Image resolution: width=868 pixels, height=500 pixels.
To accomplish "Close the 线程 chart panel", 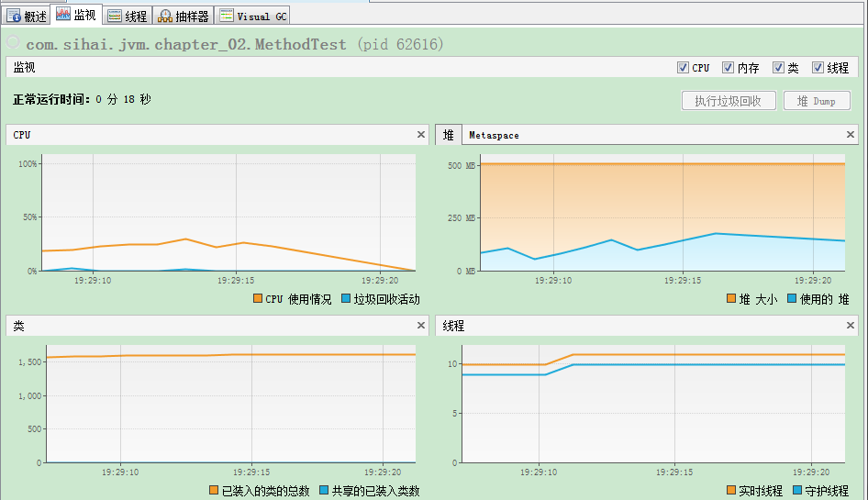I will (851, 326).
